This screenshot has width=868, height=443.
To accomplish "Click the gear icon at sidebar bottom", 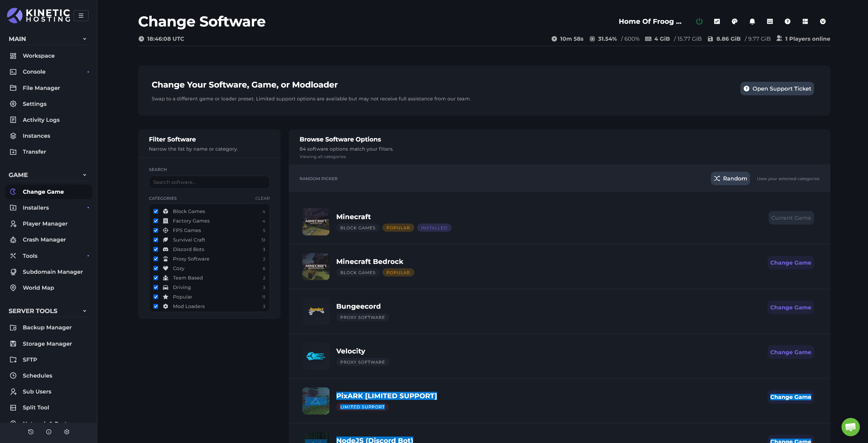I will 67,432.
